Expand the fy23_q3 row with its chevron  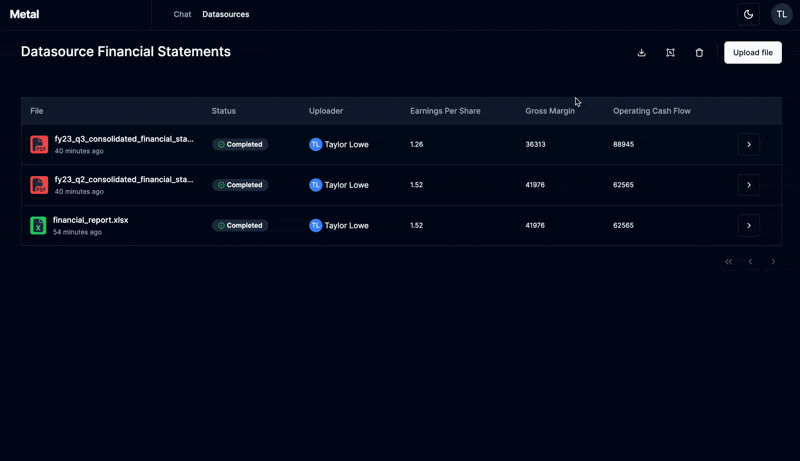pos(748,145)
